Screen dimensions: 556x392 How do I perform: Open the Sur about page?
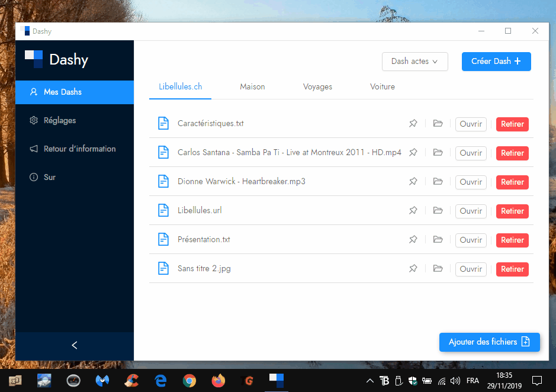point(75,177)
